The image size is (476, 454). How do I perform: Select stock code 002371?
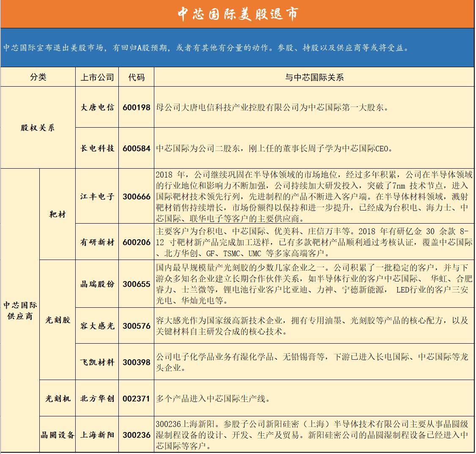136,398
